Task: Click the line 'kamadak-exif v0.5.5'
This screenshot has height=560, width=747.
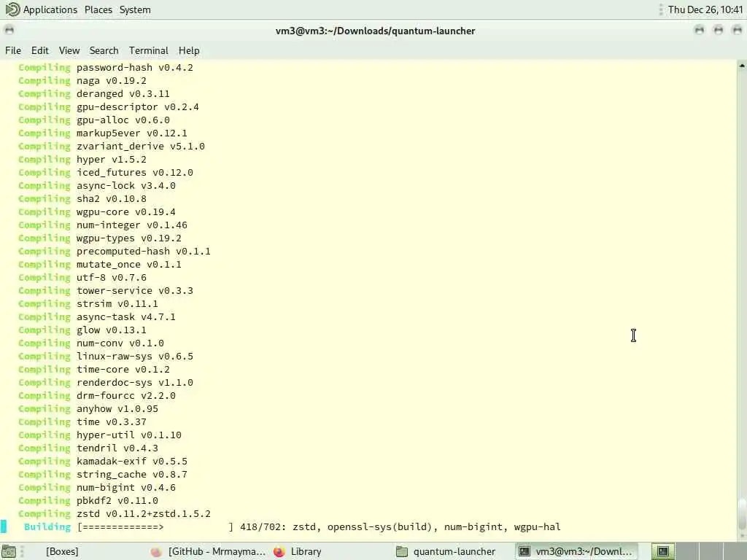Action: point(132,462)
